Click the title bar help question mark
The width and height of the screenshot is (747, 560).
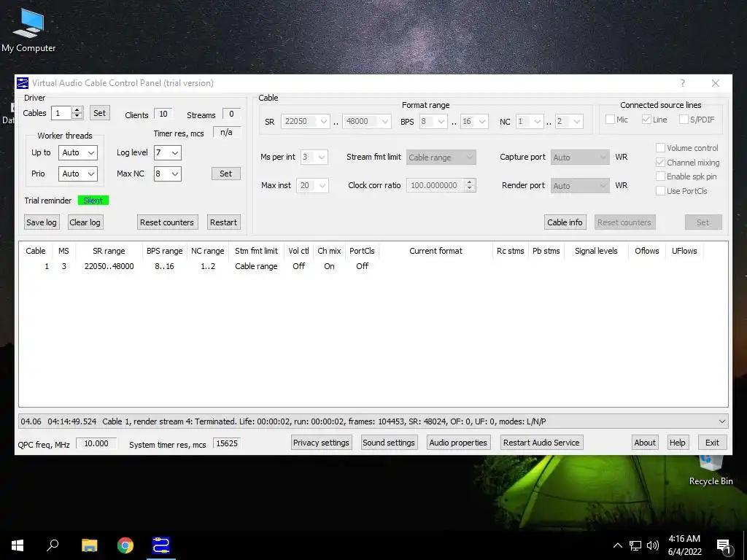[683, 83]
